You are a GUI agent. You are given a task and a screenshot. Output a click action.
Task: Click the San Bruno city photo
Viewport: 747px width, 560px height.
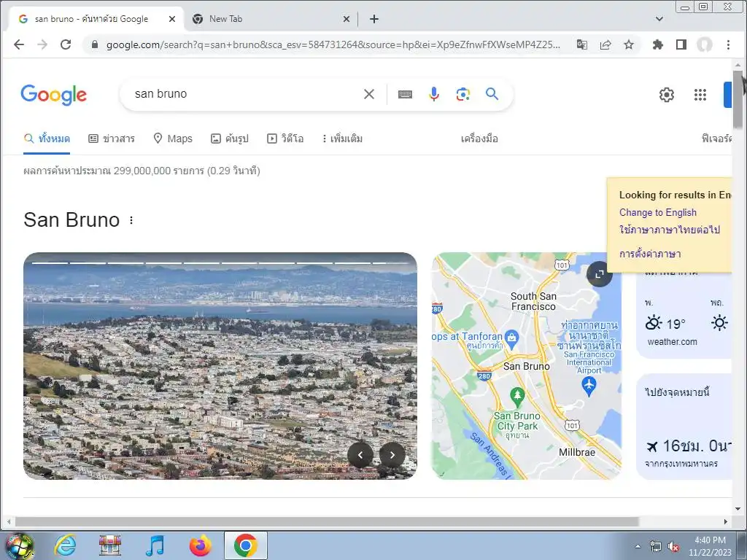[x=220, y=366]
